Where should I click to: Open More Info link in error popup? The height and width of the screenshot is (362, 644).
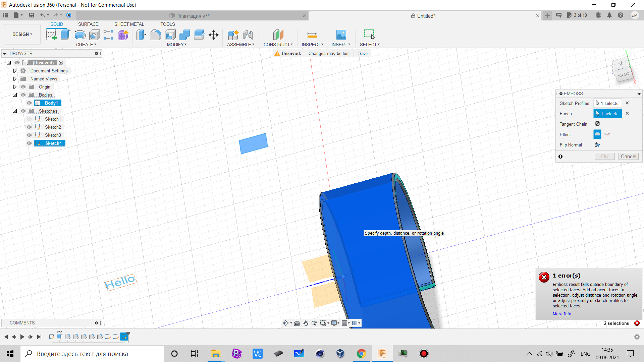562,314
